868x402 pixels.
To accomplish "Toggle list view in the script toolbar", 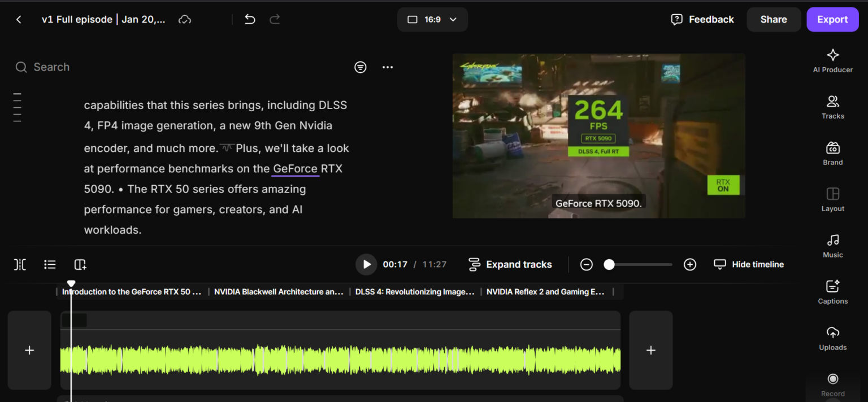I will click(x=50, y=264).
